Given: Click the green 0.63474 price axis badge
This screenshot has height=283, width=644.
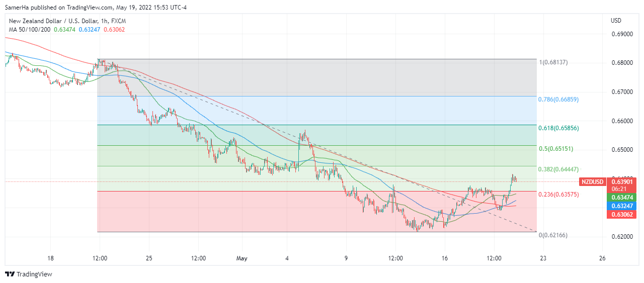Looking at the screenshot, I should pos(623,198).
